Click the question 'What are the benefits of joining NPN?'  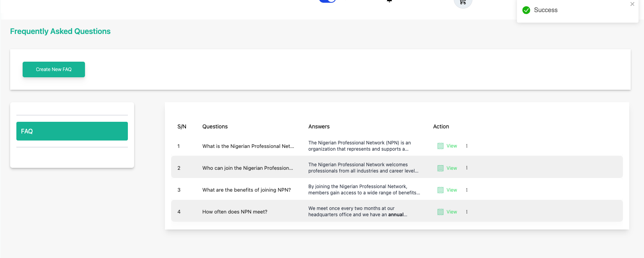tap(246, 190)
